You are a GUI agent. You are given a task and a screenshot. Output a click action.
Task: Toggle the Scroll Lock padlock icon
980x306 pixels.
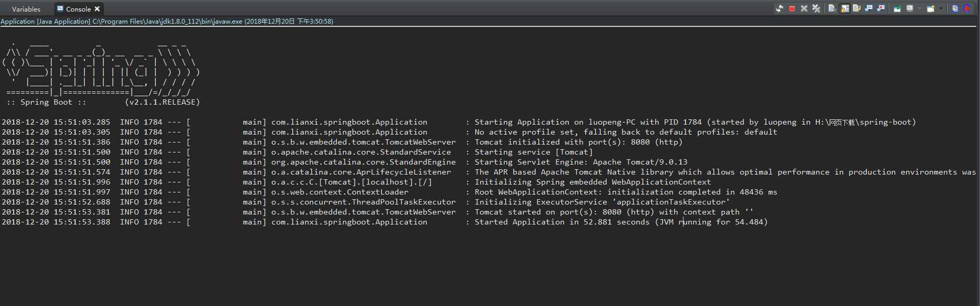pyautogui.click(x=844, y=8)
